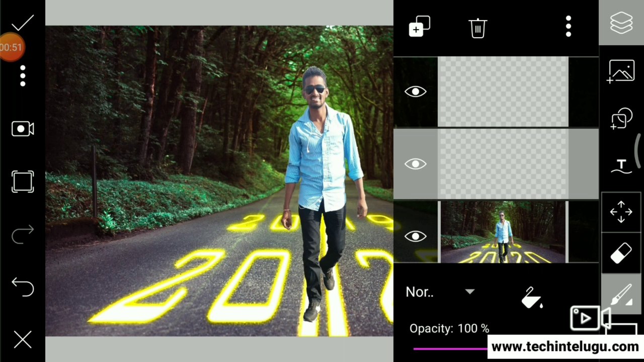Select the forest road photo layer thumbnail

click(503, 232)
